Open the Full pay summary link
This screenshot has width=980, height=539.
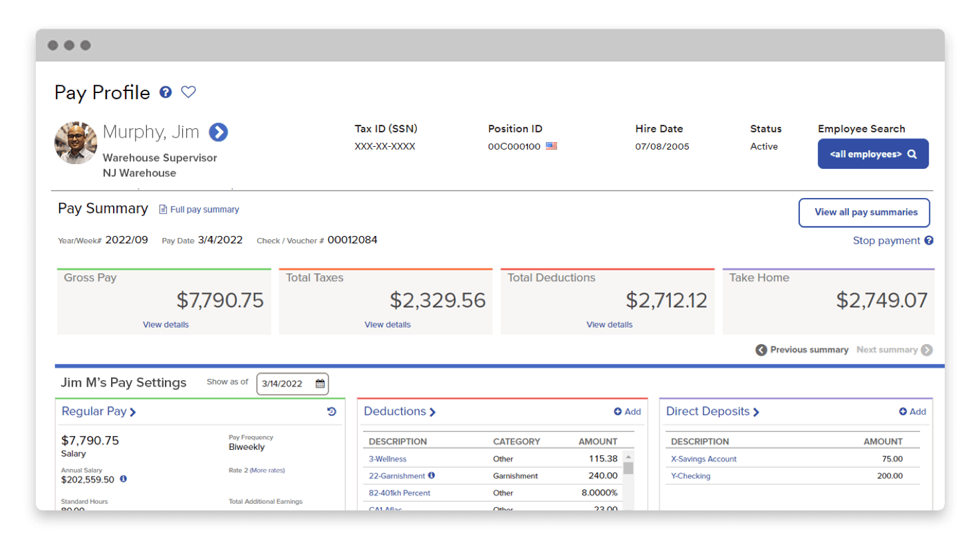[x=199, y=209]
